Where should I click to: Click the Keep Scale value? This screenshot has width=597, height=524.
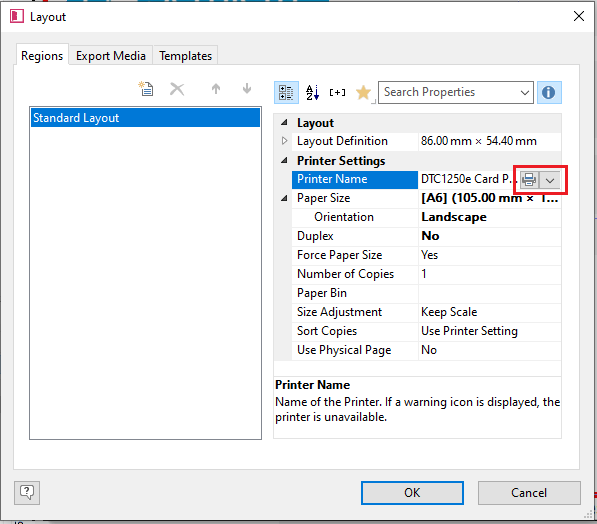[449, 312]
